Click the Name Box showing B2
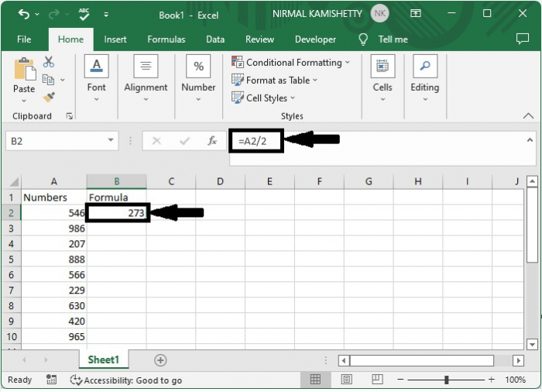Screen dimensions: 542x392 click(x=55, y=141)
